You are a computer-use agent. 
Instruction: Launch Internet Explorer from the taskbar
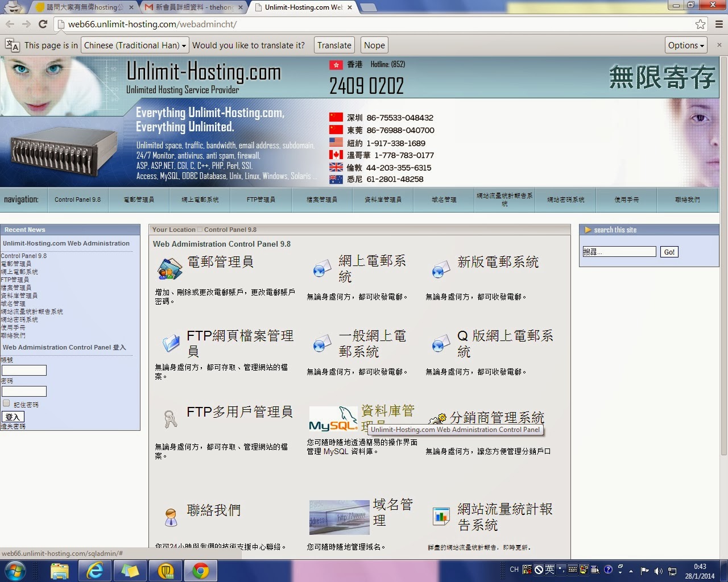pos(94,571)
